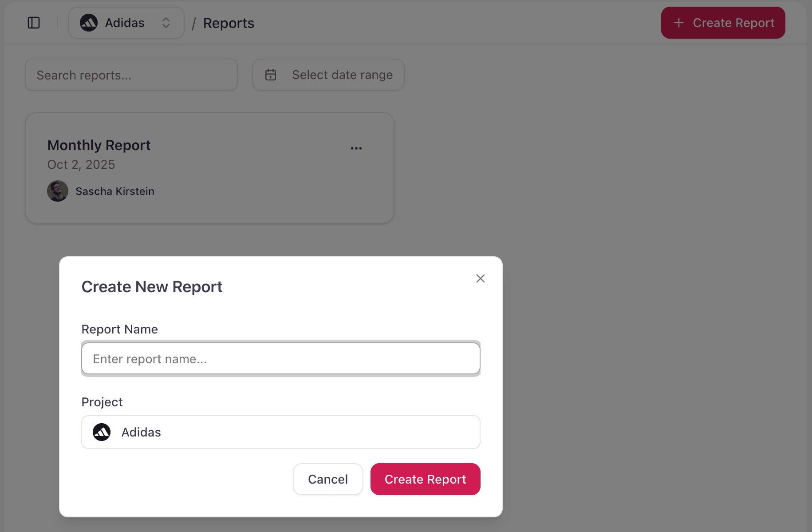Click the calendar icon next to date range

pos(271,75)
